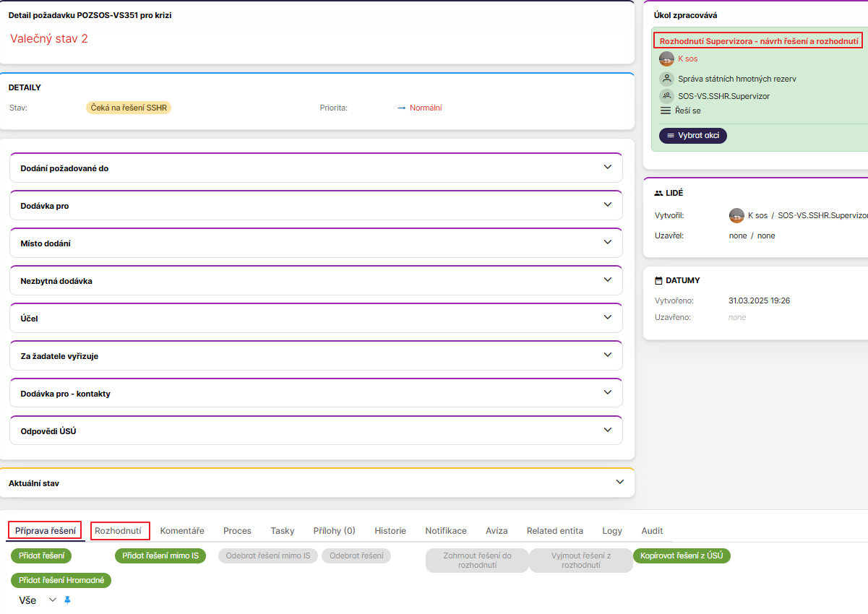
Task: Click K sos avatar in task panel
Action: pos(666,59)
